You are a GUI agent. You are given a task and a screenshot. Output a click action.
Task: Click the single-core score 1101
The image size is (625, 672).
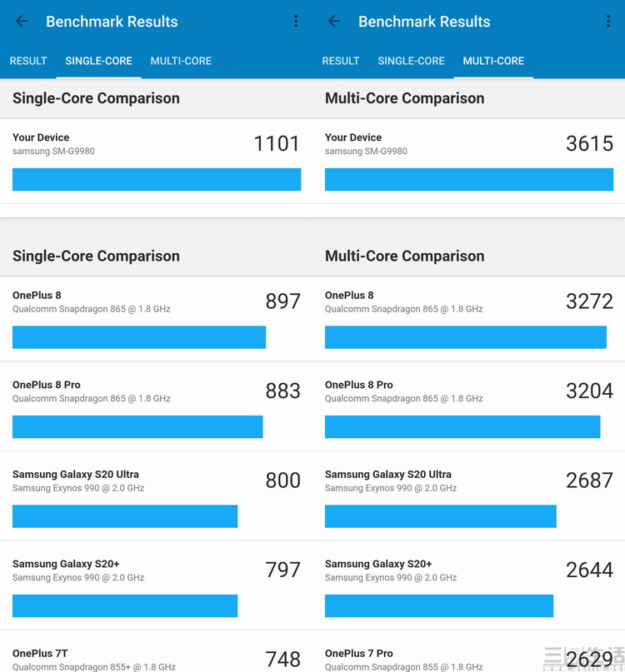277,143
